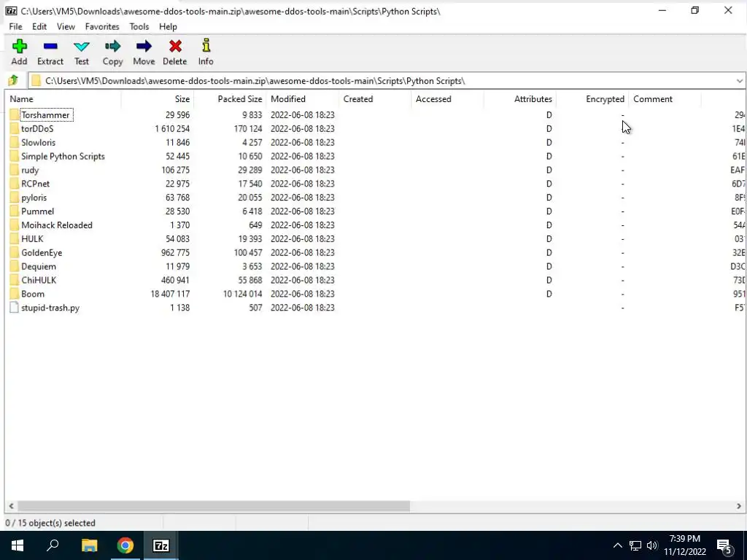
Task: Go up one folder level icon
Action: pos(13,80)
